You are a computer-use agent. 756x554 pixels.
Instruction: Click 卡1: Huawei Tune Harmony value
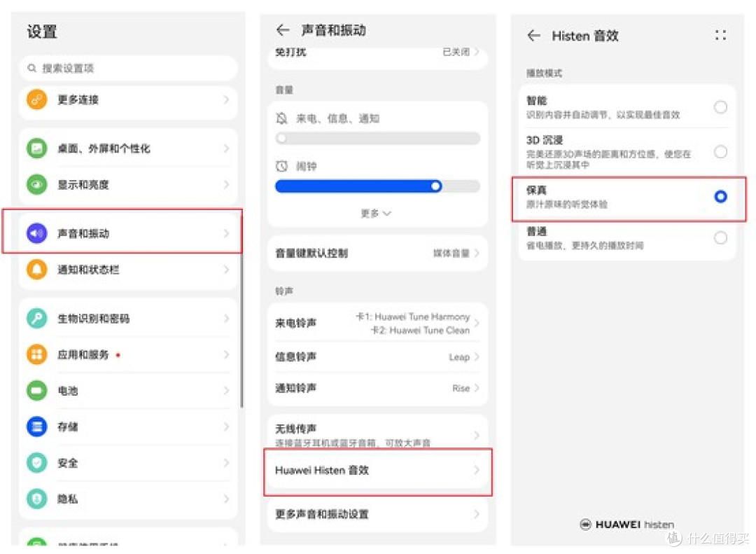click(413, 317)
